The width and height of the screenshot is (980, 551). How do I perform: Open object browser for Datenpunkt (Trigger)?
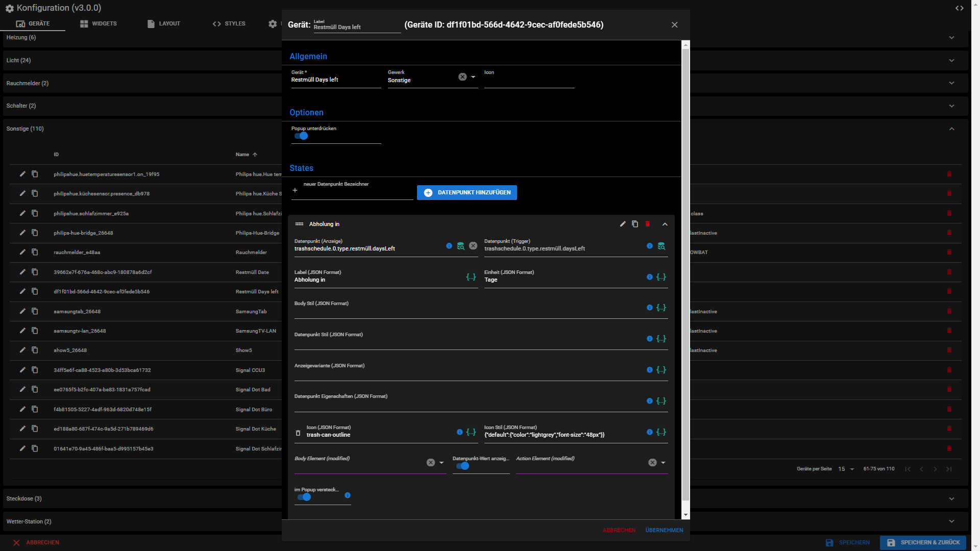(x=661, y=246)
